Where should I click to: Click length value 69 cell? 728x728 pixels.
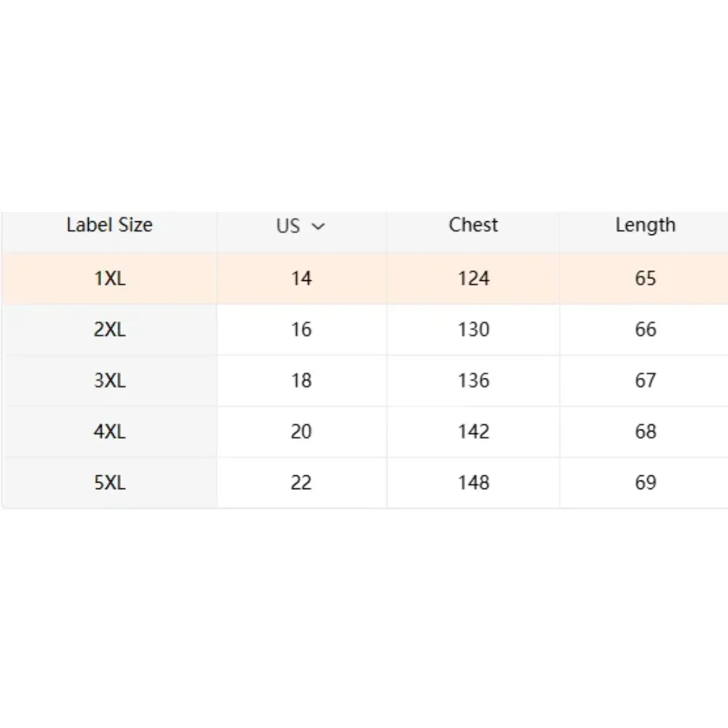645,483
